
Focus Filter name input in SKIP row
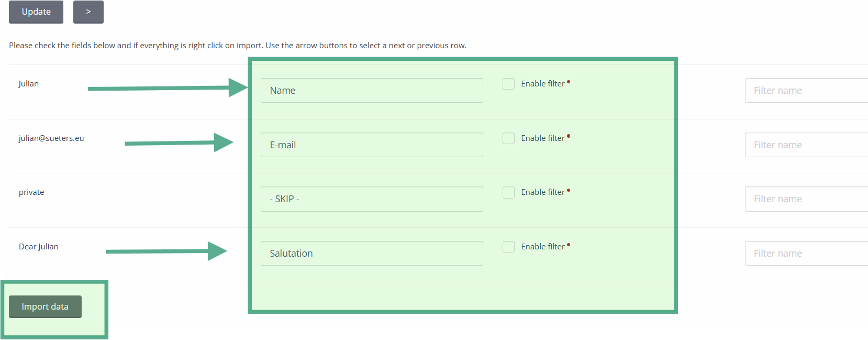click(x=806, y=199)
